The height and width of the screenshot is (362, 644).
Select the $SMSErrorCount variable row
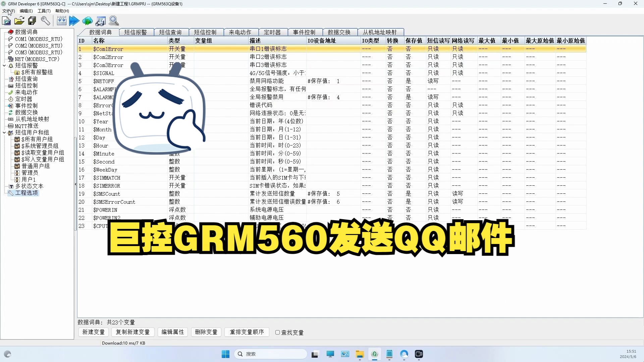(332, 202)
